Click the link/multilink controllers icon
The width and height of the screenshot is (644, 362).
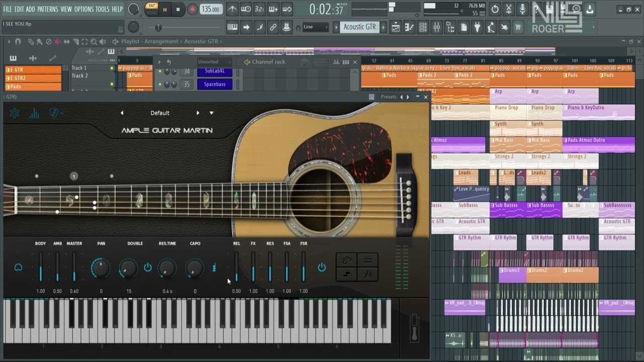click(x=273, y=27)
